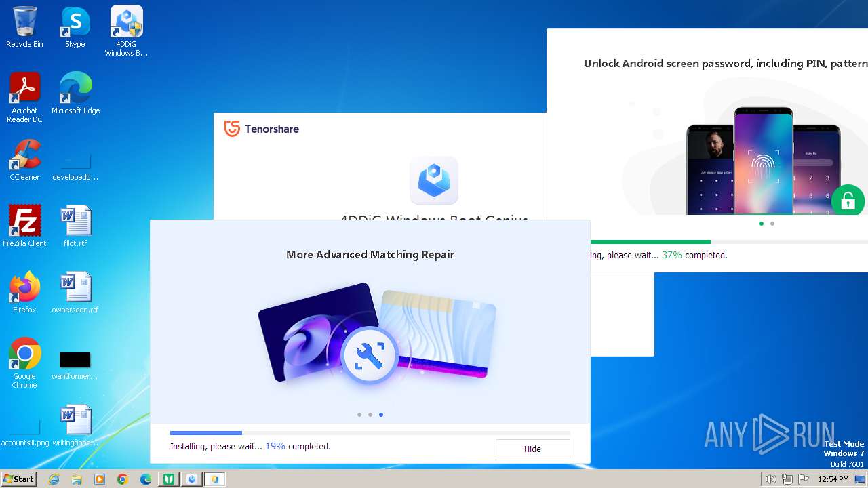Image resolution: width=868 pixels, height=488 pixels.
Task: Open the Recycle Bin desktop icon
Action: pyautogui.click(x=24, y=27)
